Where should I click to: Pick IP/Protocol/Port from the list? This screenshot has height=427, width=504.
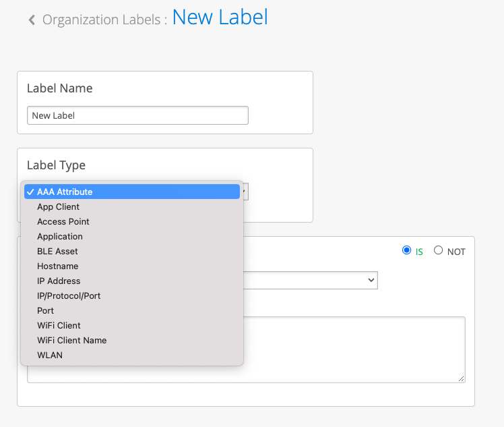[x=69, y=295]
